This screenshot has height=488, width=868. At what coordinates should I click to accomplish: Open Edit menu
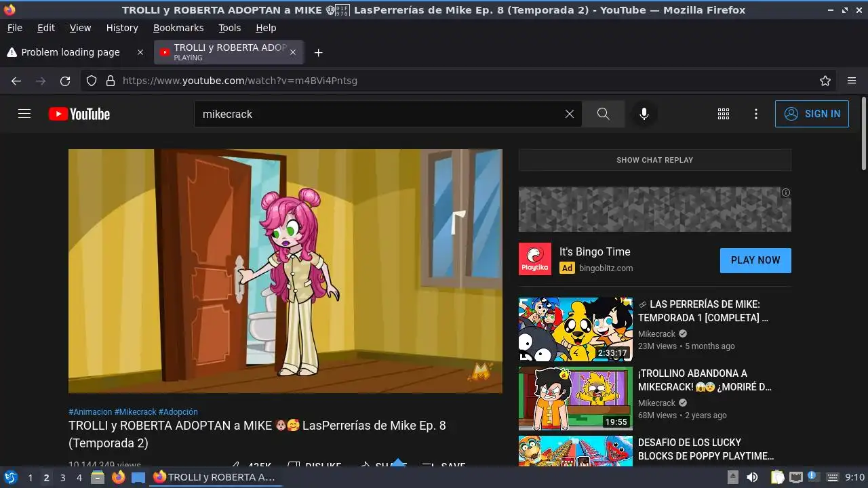[x=46, y=28]
